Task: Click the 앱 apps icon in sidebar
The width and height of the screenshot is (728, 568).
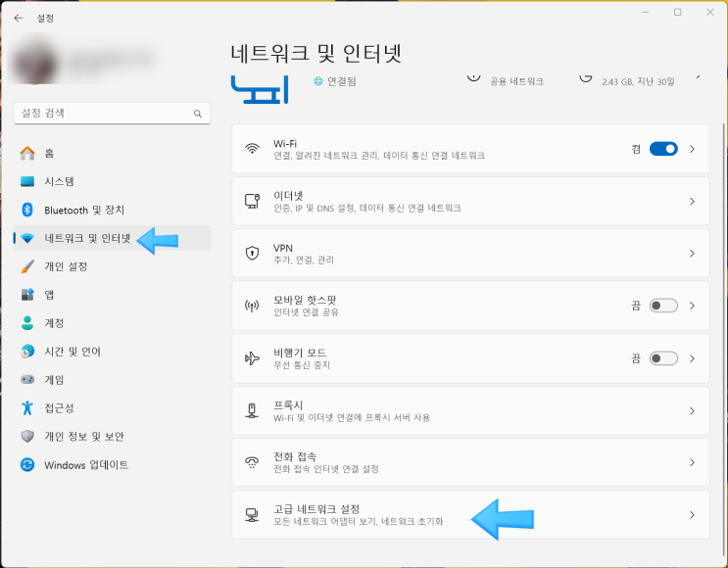Action: 27,295
